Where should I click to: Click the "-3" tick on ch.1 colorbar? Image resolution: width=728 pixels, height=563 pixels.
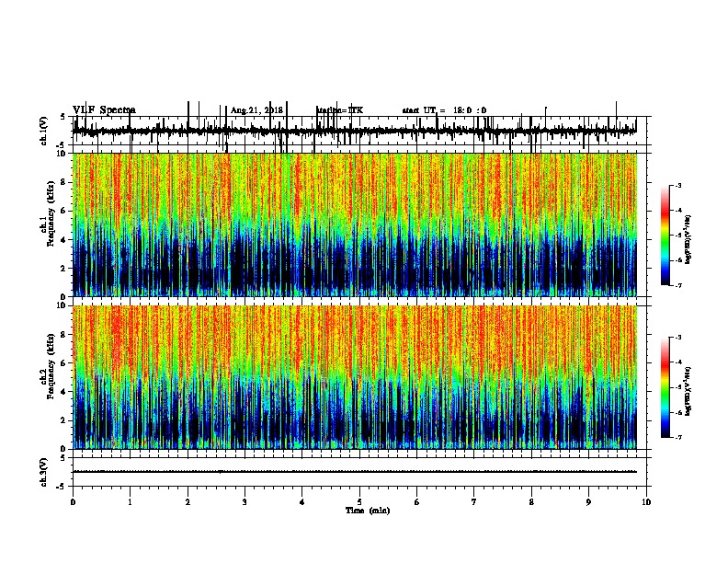point(677,185)
